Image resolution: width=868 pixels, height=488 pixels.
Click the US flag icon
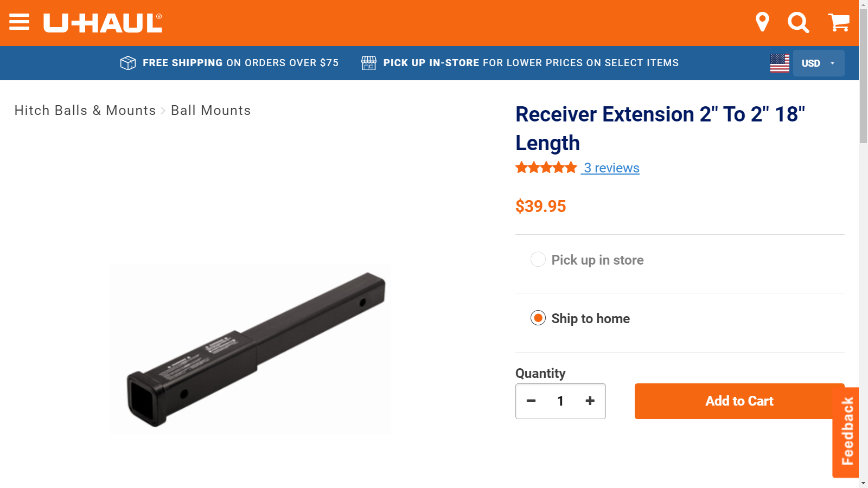pyautogui.click(x=780, y=63)
